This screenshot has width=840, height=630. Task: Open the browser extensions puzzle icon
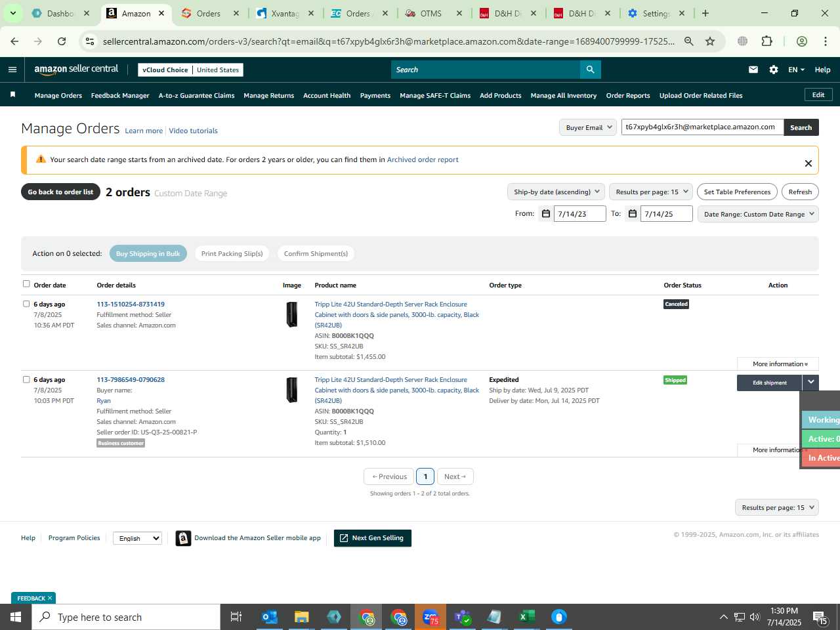click(x=766, y=41)
